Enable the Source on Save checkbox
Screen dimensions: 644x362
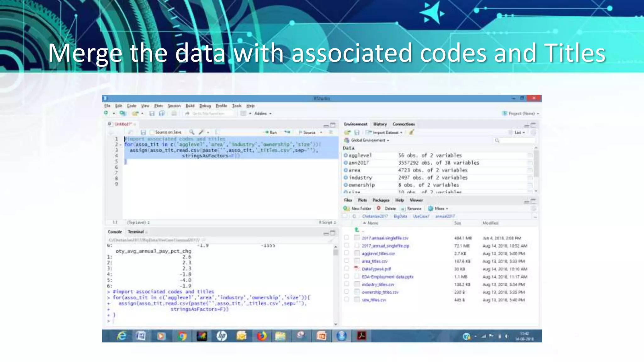[152, 132]
